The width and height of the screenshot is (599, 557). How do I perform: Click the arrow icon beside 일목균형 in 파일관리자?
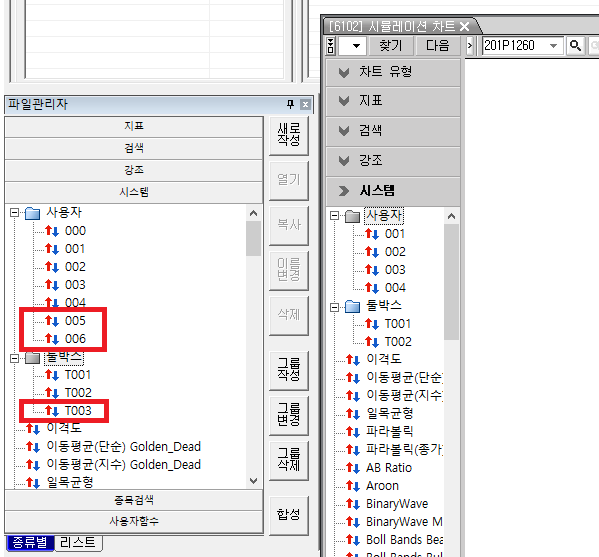pos(33,483)
